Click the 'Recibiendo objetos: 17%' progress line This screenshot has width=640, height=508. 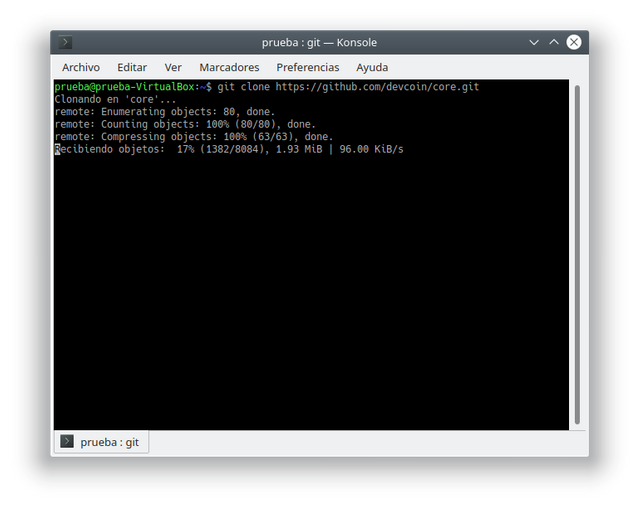click(229, 149)
